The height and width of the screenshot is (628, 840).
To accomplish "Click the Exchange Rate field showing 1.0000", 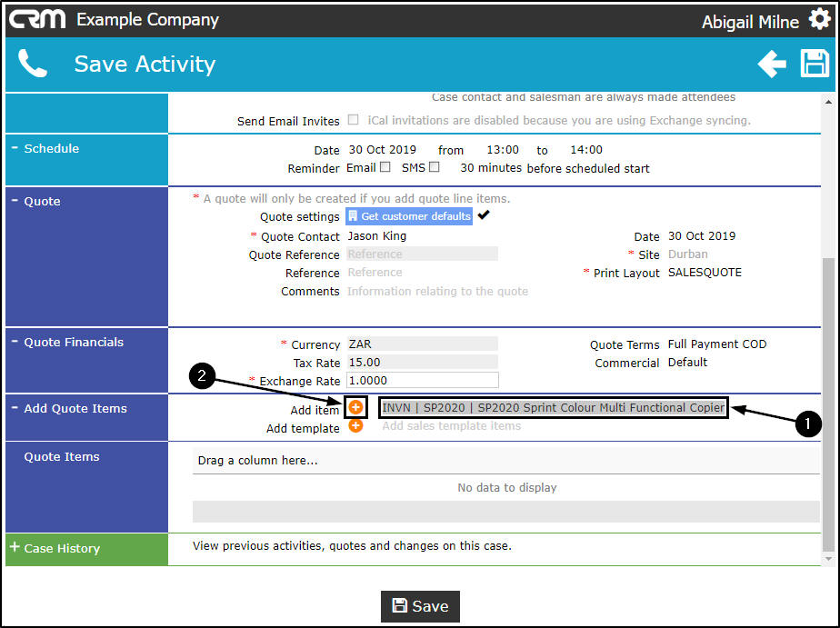I will 422,381.
